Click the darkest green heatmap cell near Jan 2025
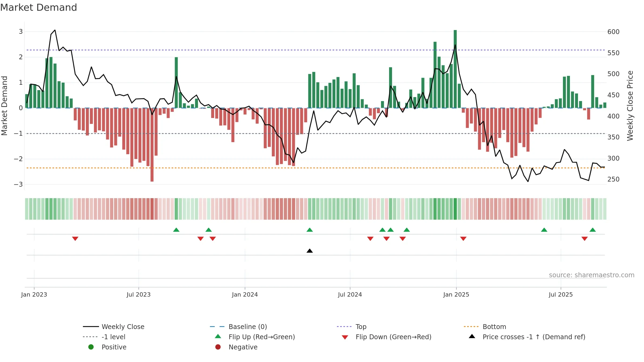 click(x=455, y=209)
